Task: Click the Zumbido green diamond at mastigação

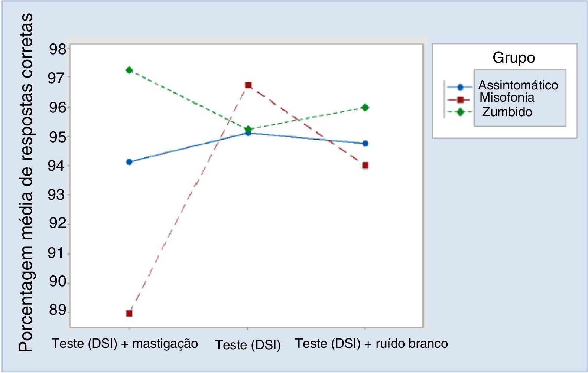Action: (x=129, y=70)
